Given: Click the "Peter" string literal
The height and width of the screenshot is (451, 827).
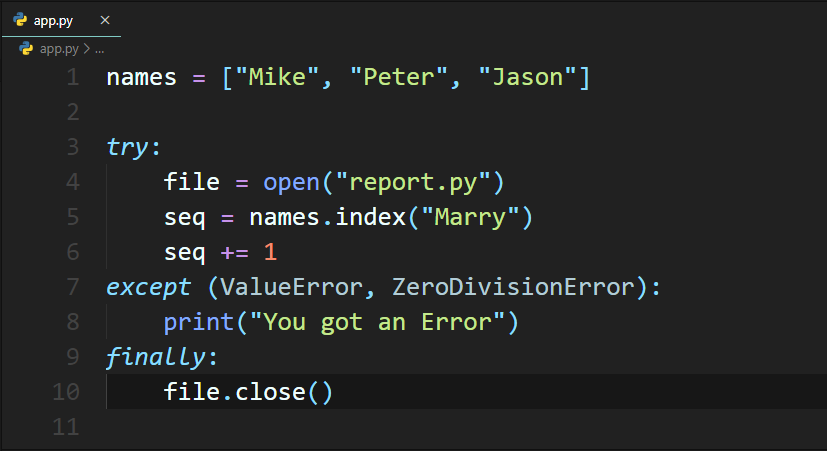Looking at the screenshot, I should pyautogui.click(x=399, y=77).
